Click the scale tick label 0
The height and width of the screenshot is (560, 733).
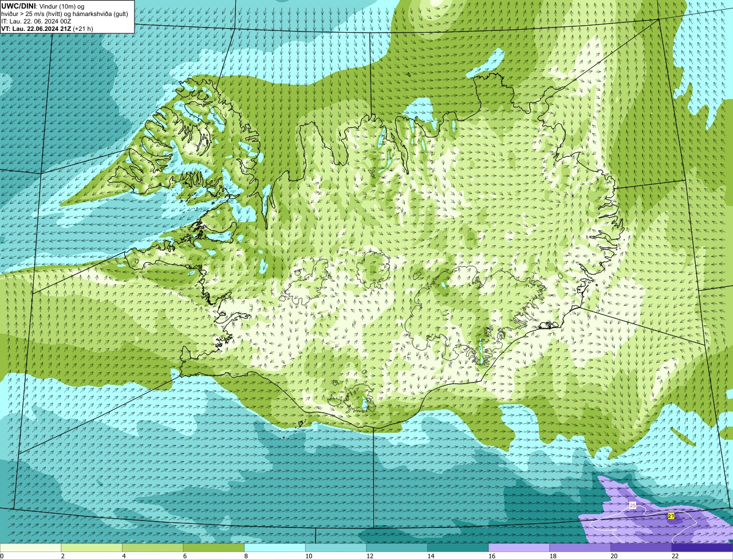pyautogui.click(x=2, y=556)
